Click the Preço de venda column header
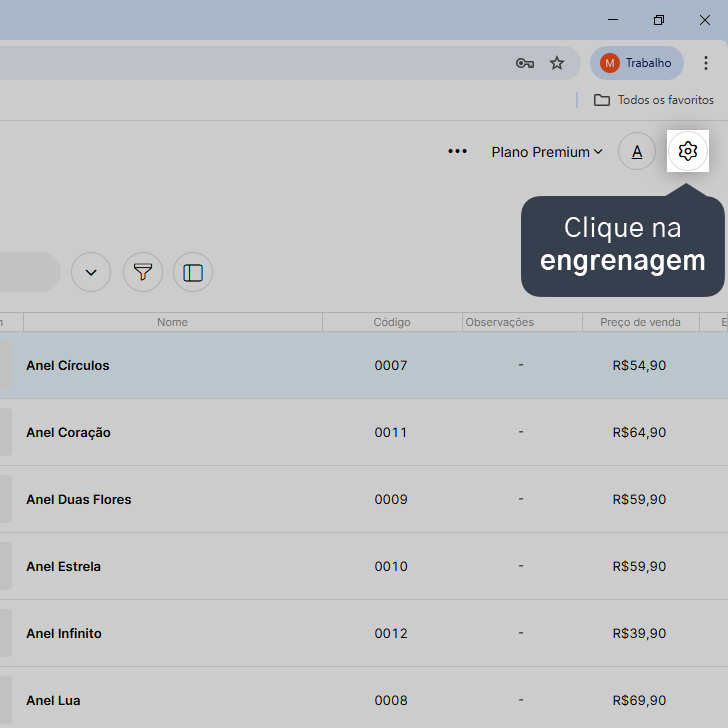Image resolution: width=728 pixels, height=728 pixels. pos(640,322)
